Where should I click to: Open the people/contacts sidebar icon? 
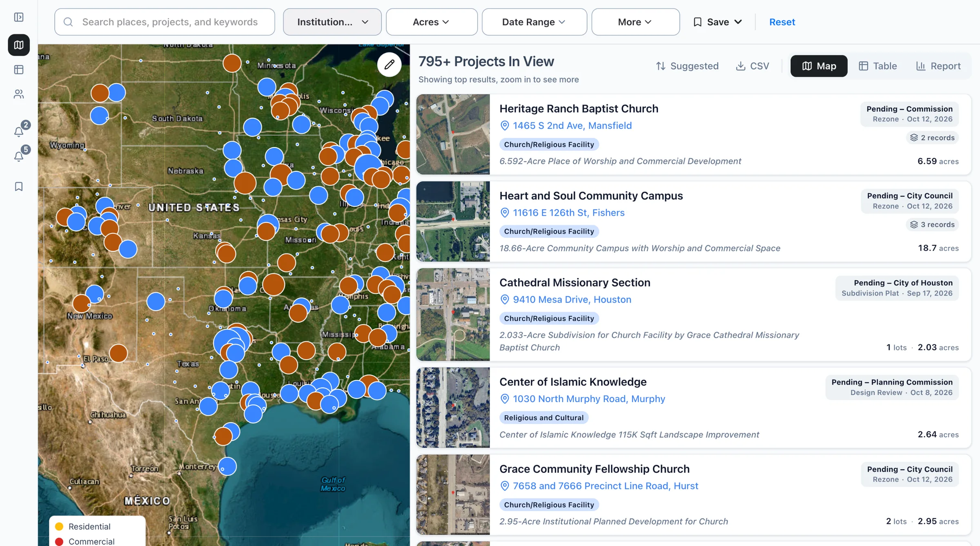(19, 94)
